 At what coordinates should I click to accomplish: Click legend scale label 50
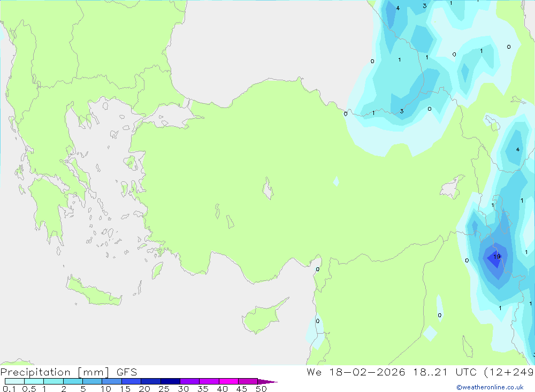(261, 389)
